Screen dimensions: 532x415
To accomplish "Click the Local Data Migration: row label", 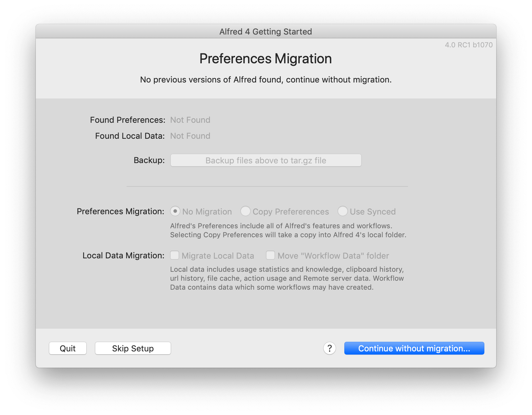I will pos(123,255).
